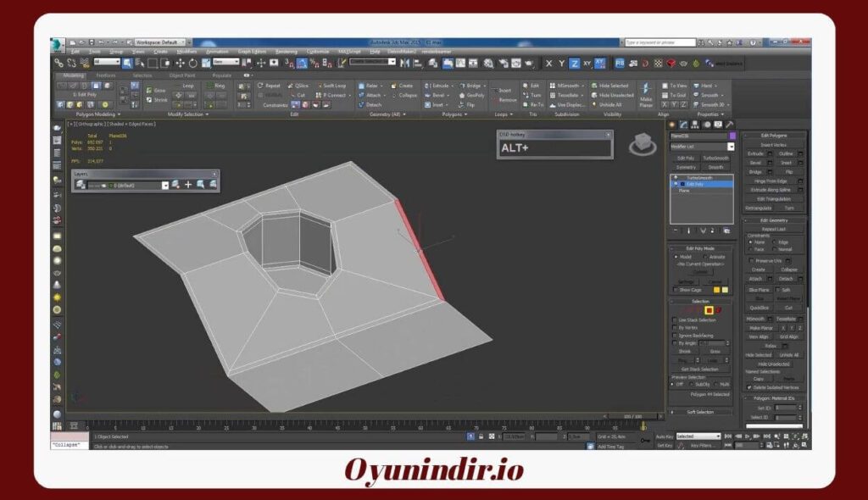868x500 pixels.
Task: Enable By Angle checkbox
Action: point(675,343)
